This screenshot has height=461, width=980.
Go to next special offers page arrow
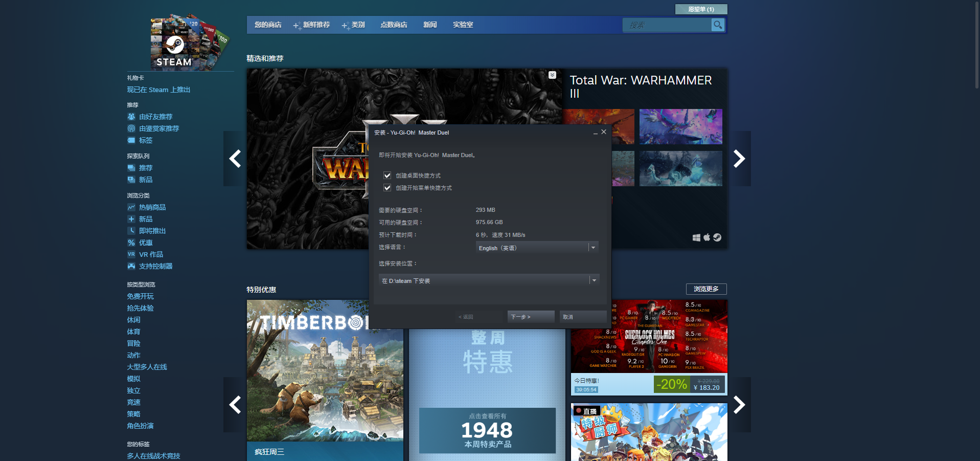click(x=739, y=405)
